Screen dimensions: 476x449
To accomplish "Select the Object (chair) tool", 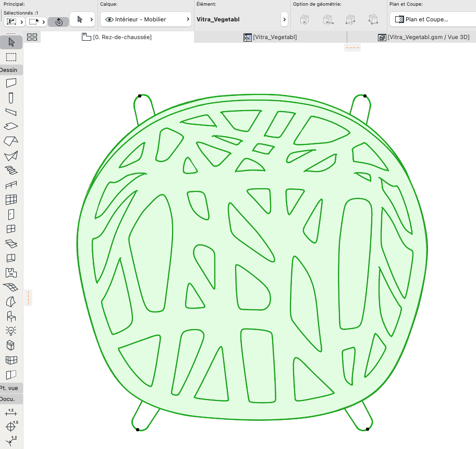I will 11,317.
